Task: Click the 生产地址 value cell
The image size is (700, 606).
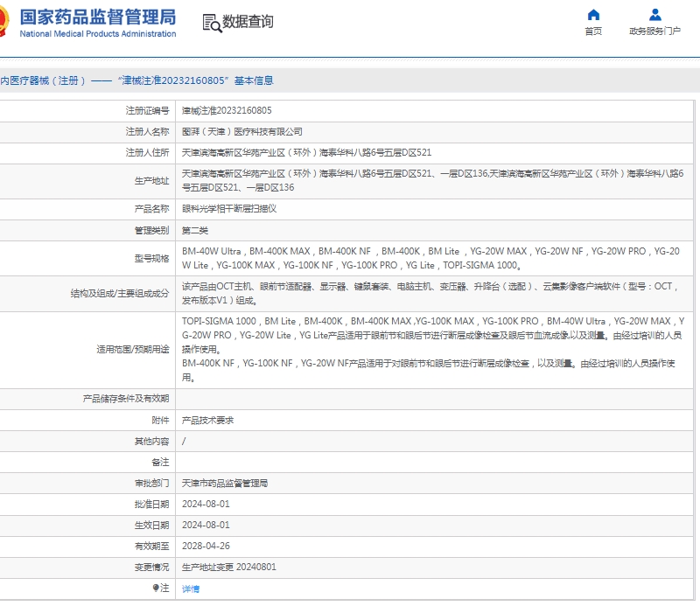Action: click(x=432, y=180)
